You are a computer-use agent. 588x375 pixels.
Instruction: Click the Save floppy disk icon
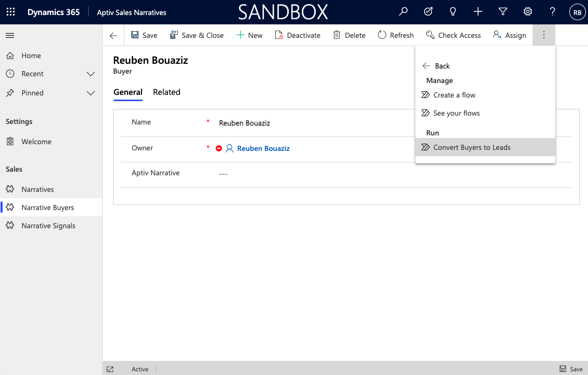click(135, 35)
